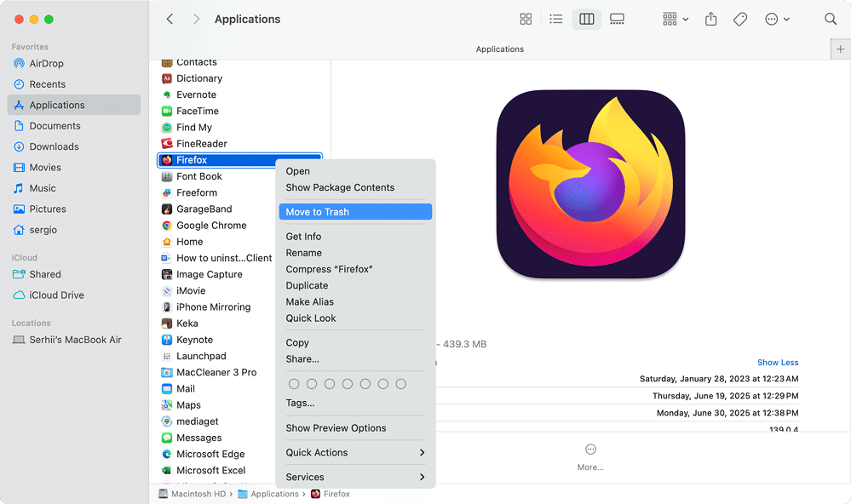
Task: Click the Firefox preview icon
Action: [590, 184]
